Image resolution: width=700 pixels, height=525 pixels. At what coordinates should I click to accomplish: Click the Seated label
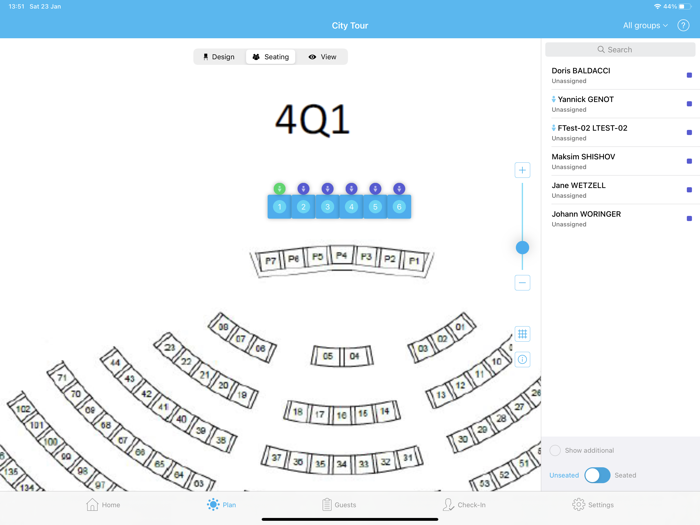(x=625, y=475)
